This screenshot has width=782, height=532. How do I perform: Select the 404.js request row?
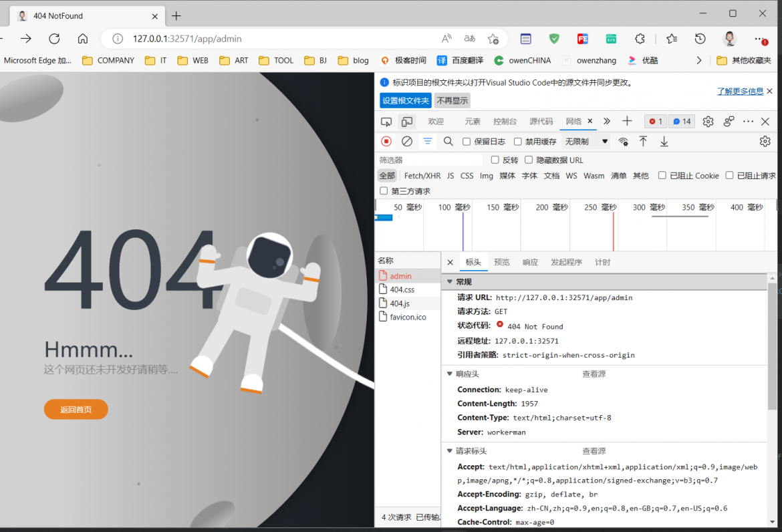tap(408, 303)
